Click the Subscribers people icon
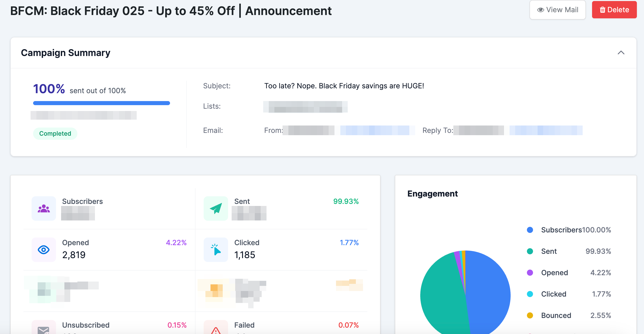 point(44,208)
